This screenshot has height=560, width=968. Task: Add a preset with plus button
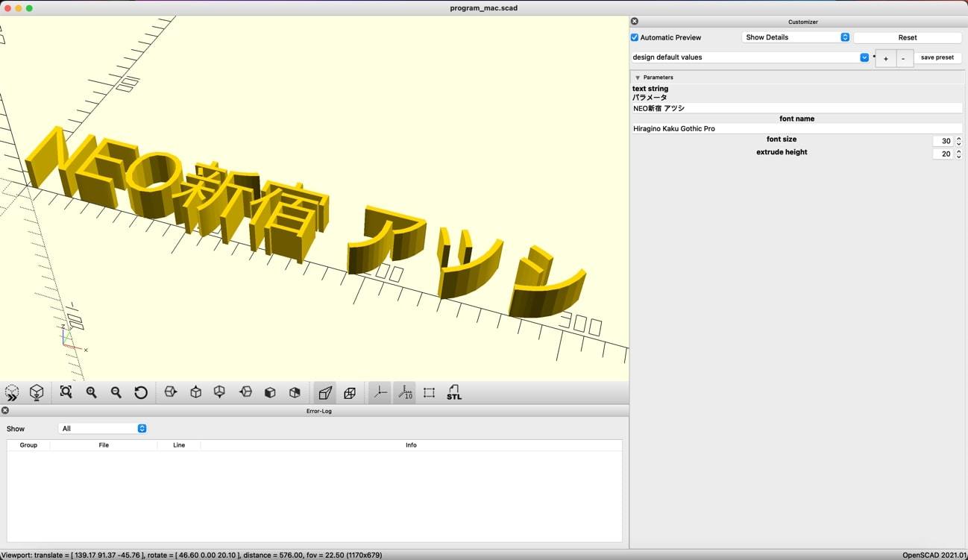click(885, 58)
